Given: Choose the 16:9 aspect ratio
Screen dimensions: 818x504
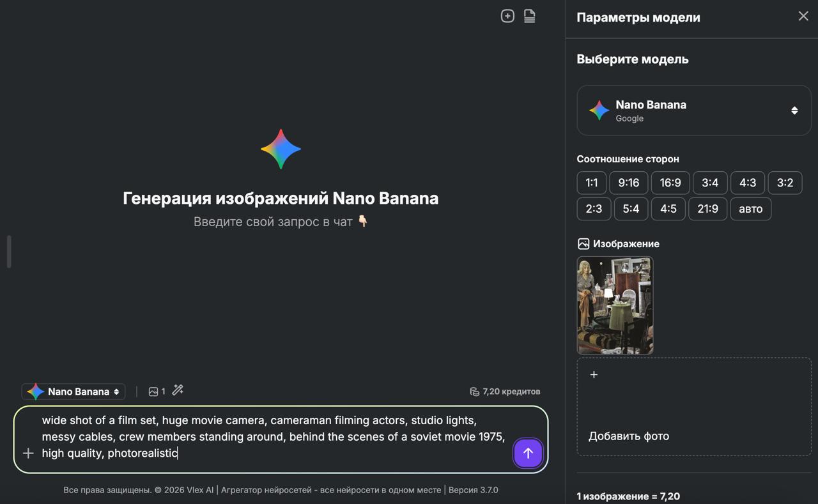Looking at the screenshot, I should click(670, 183).
